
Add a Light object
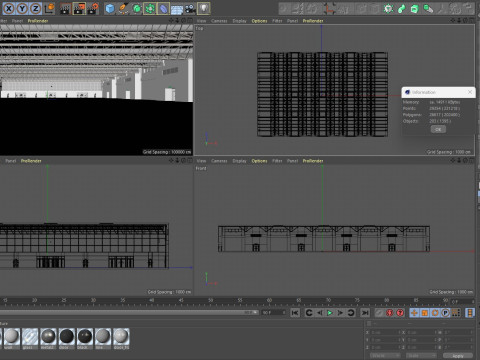tap(204, 8)
